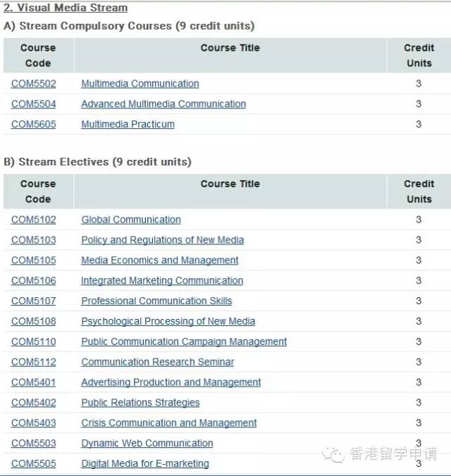The image size is (451, 476).
Task: Open Digital Media for E-marketing course
Action: click(145, 463)
